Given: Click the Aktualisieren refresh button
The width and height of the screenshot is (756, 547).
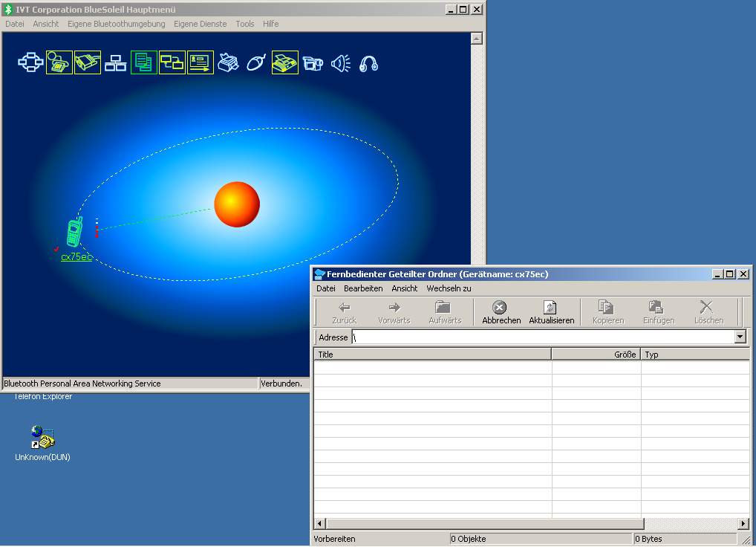Looking at the screenshot, I should pyautogui.click(x=552, y=312).
